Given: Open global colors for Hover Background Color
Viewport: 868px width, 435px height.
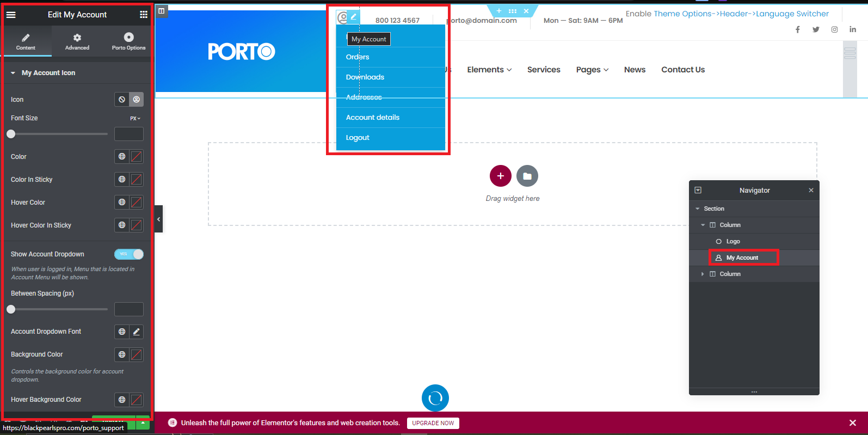Looking at the screenshot, I should (x=122, y=400).
